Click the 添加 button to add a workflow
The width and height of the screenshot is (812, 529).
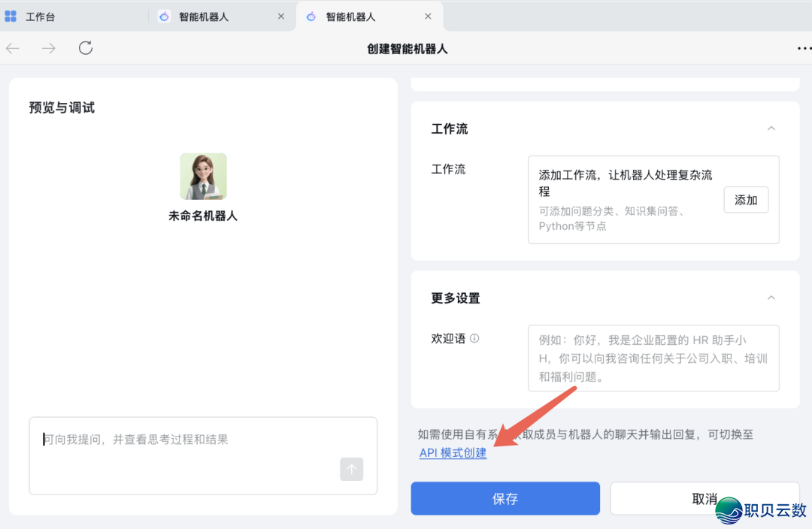(746, 200)
